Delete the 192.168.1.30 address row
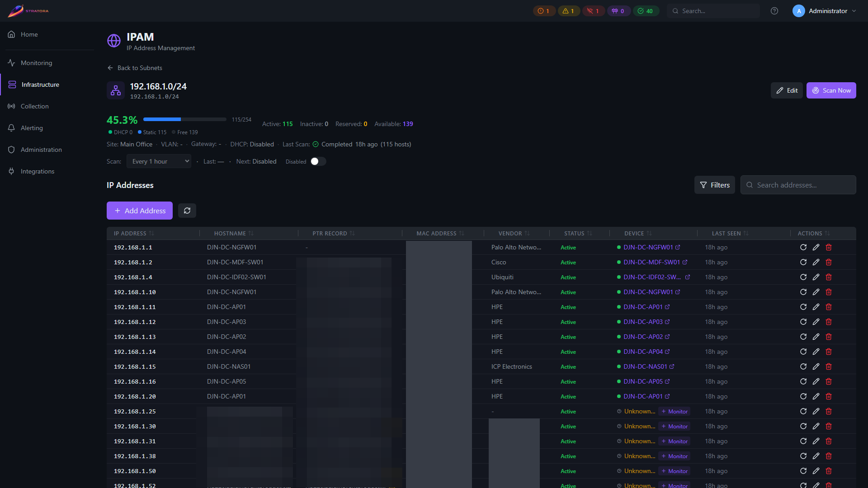The image size is (868, 488). click(x=829, y=426)
